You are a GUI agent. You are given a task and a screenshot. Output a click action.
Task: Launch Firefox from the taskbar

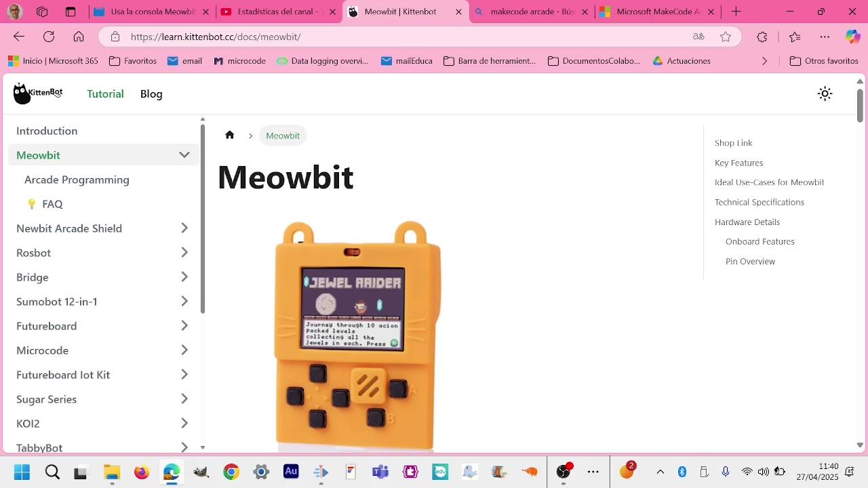(141, 472)
